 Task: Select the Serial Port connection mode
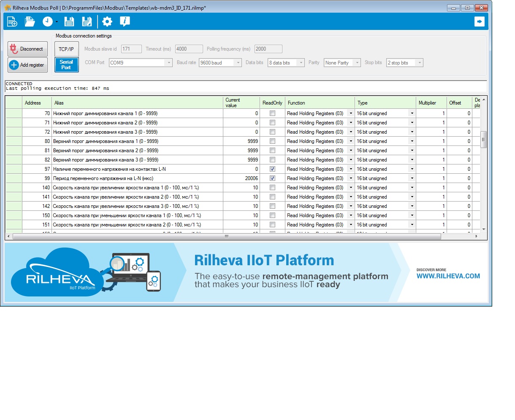66,65
